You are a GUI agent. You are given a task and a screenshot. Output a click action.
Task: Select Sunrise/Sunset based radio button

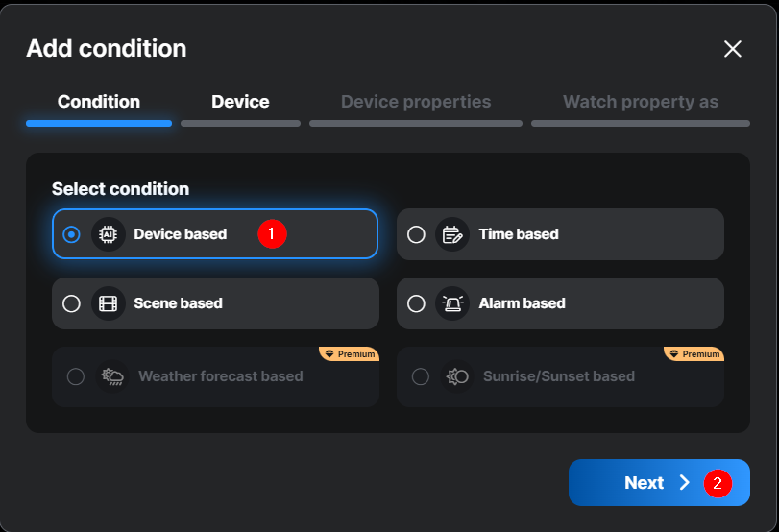[420, 376]
